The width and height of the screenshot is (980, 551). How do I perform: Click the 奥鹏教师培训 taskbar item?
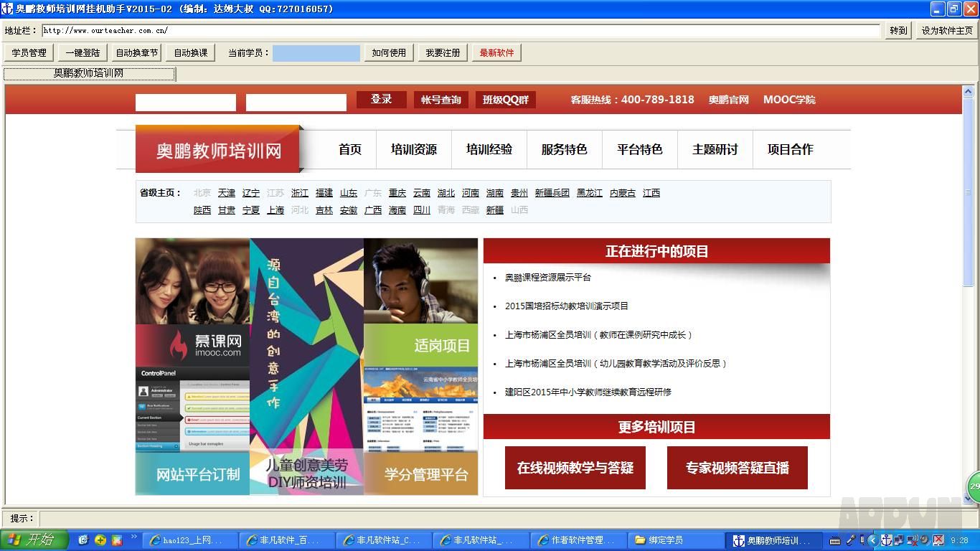(772, 540)
